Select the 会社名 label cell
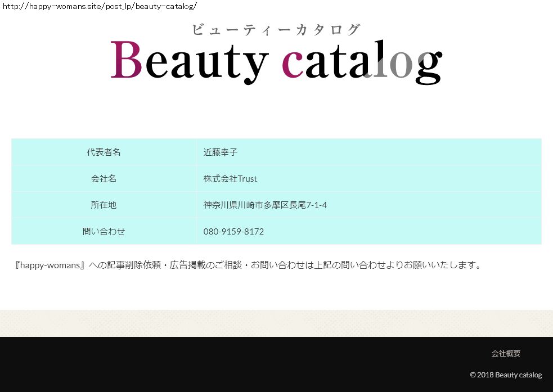553x392 pixels. point(104,179)
